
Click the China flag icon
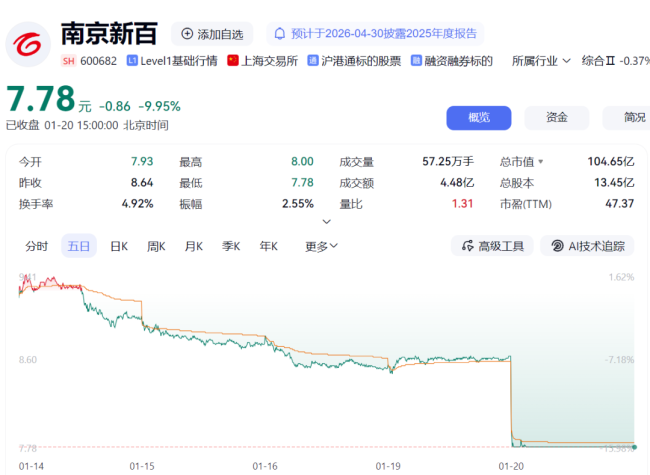coord(233,61)
